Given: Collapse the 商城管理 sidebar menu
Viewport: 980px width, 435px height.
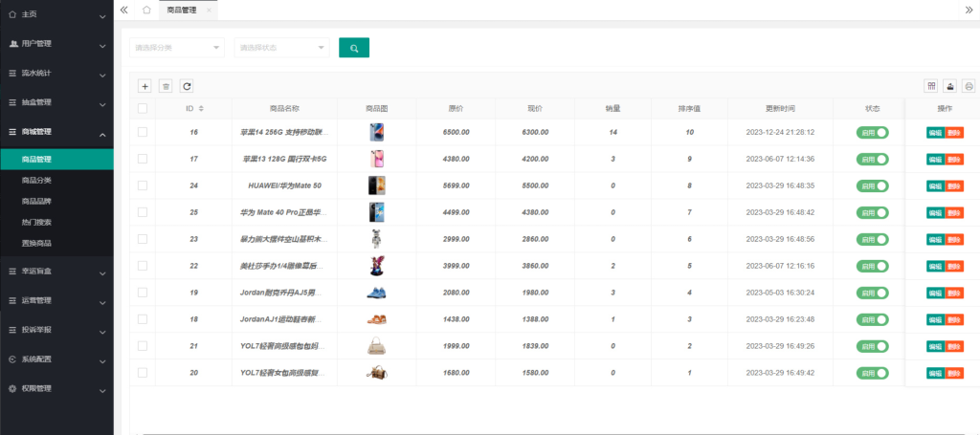Looking at the screenshot, I should (56, 132).
